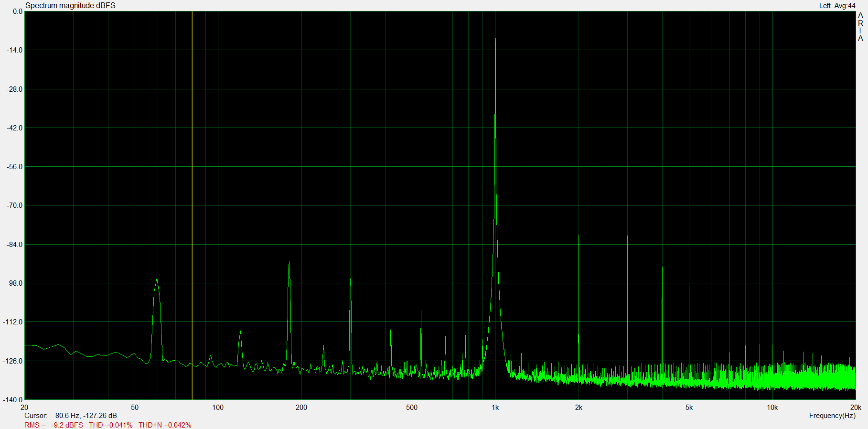Click the 'Frequency(Hz)' axis label
This screenshot has height=429, width=868.
pos(832,416)
